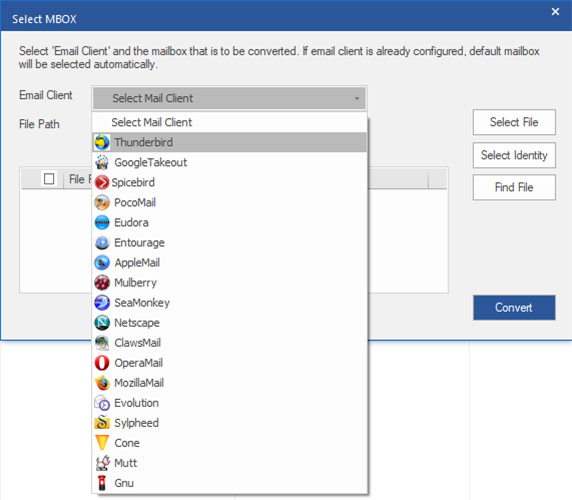The height and width of the screenshot is (500, 572).
Task: Click the SeaMonkey icon
Action: (102, 303)
